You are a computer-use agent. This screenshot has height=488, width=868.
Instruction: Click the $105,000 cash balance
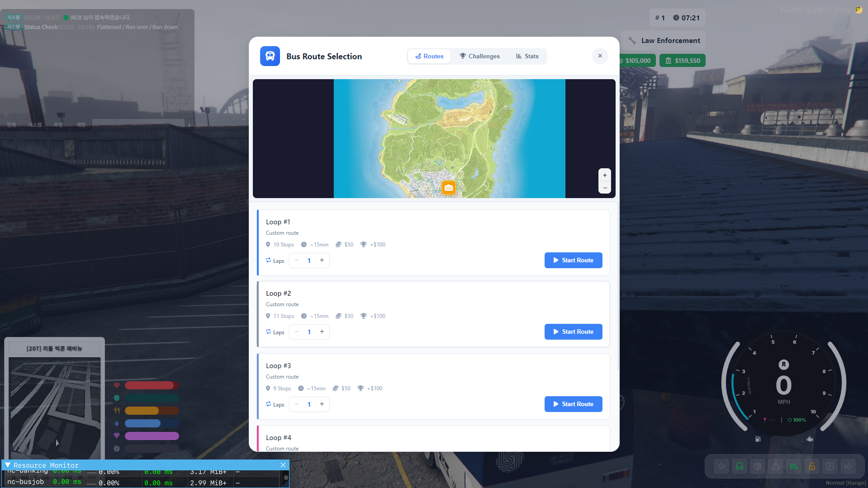(638, 61)
